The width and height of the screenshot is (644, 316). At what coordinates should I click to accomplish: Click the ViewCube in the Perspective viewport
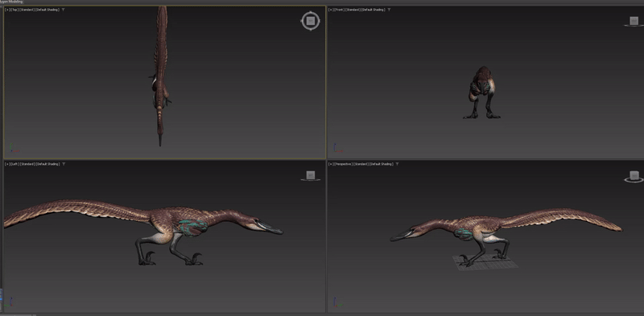(x=634, y=176)
